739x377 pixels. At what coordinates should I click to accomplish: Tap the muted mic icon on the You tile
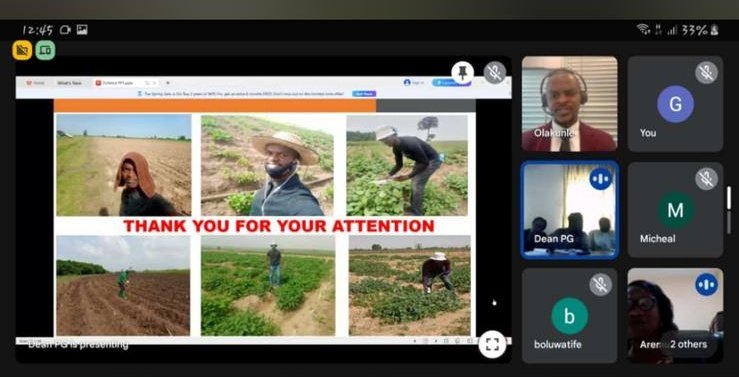tap(706, 73)
